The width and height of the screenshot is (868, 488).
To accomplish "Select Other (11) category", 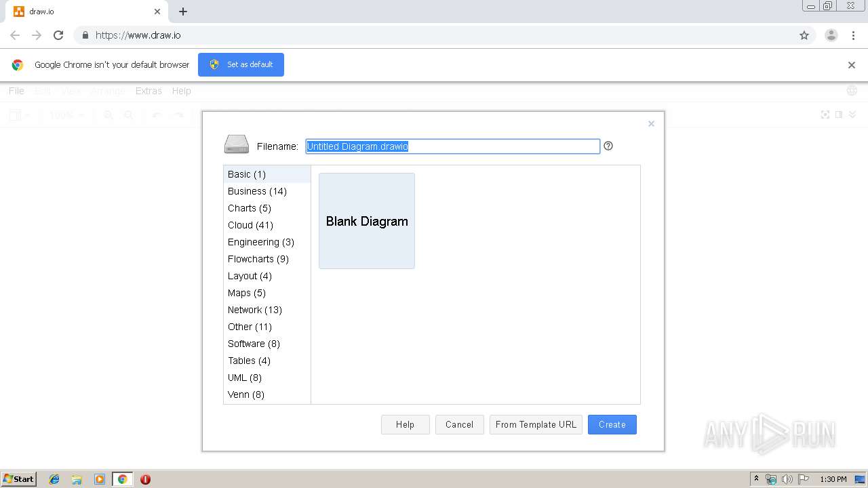I will (x=267, y=327).
